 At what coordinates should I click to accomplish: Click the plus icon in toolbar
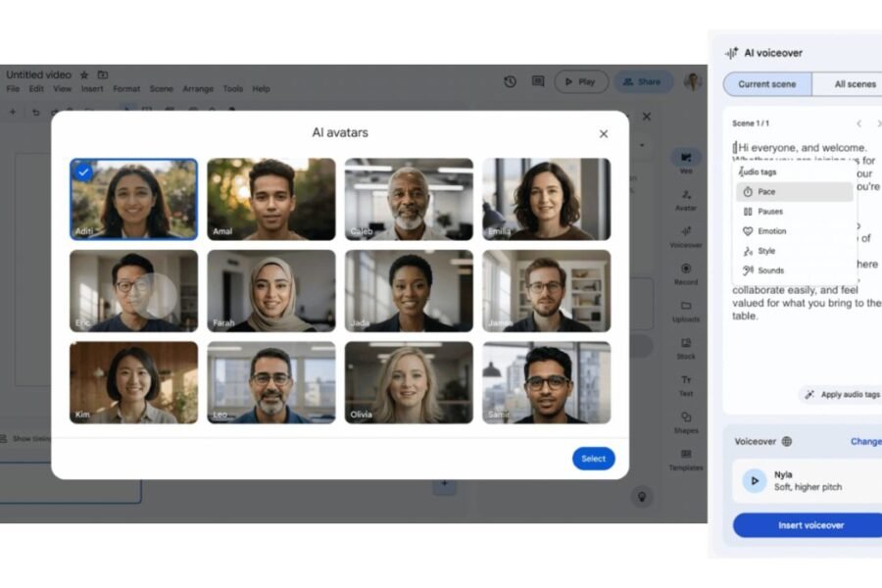coord(13,113)
